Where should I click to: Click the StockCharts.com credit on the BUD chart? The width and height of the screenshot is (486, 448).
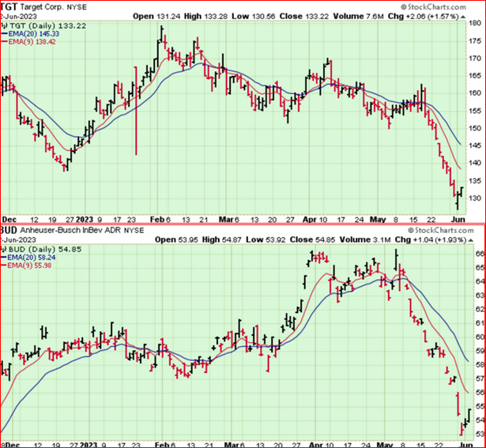point(441,230)
